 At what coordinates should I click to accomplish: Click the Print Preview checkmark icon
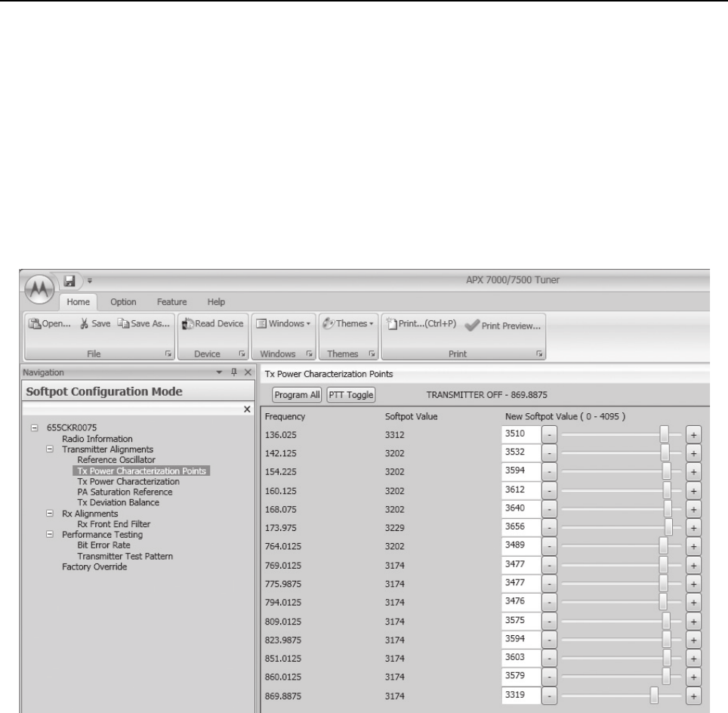pyautogui.click(x=472, y=326)
